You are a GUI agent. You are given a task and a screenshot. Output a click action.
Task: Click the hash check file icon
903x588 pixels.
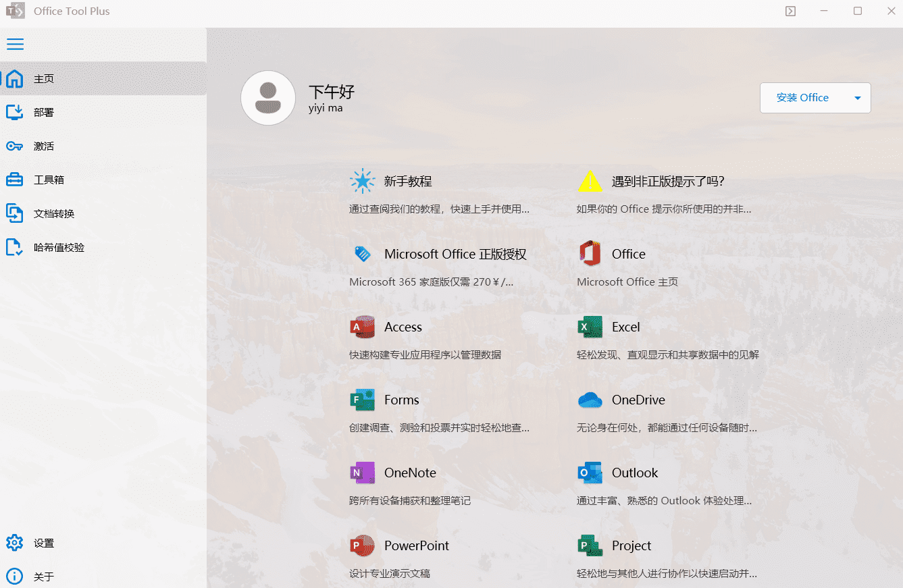15,248
